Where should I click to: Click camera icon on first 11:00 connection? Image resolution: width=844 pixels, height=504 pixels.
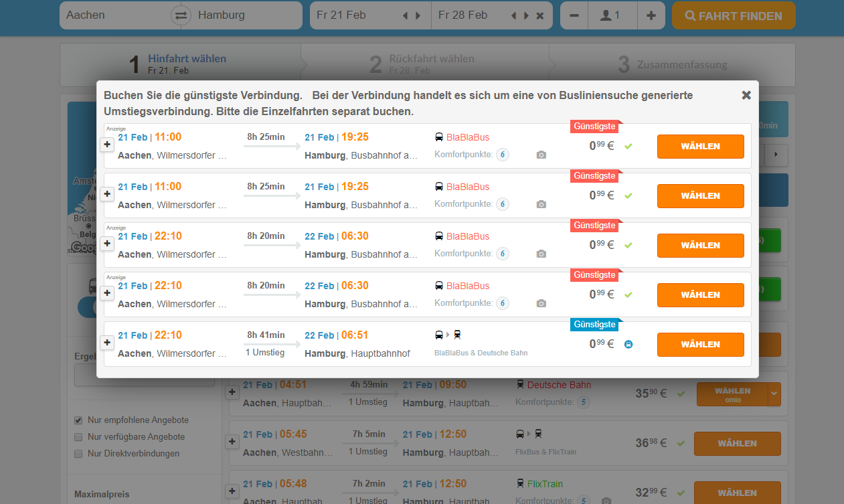[x=541, y=155]
